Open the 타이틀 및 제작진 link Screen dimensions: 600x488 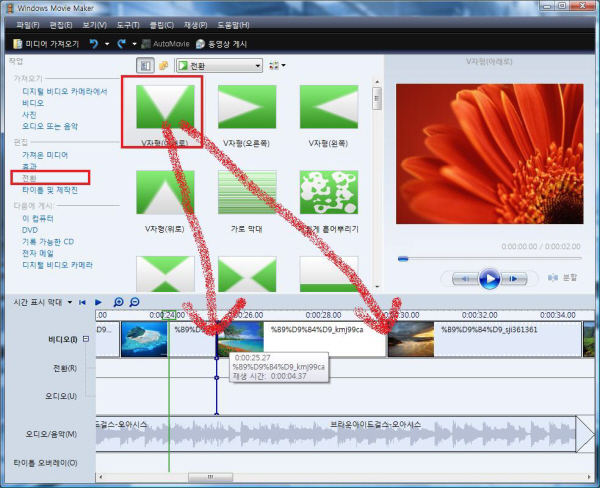50,190
